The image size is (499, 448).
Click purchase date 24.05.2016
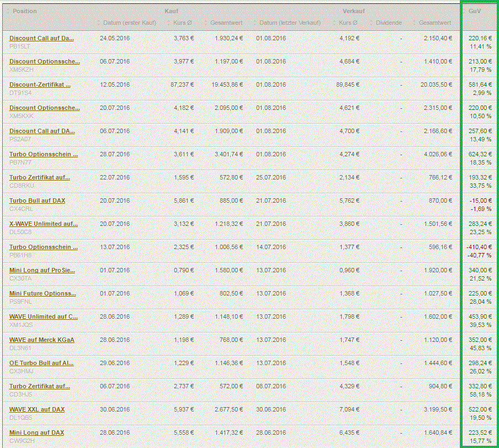pos(115,38)
